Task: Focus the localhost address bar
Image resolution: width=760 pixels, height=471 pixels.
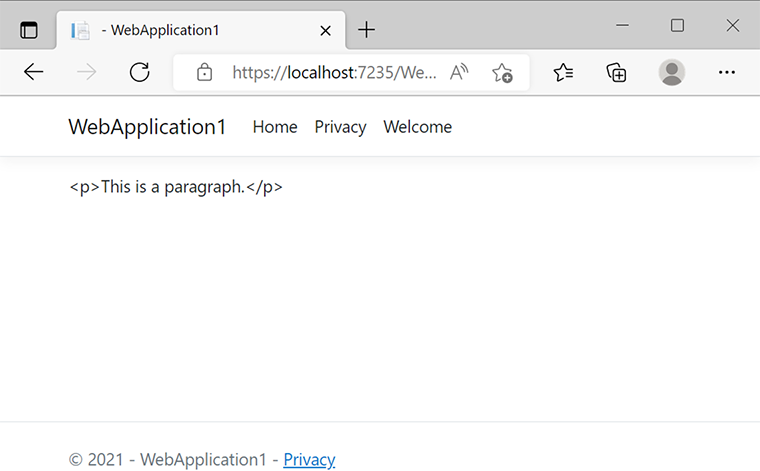Action: click(334, 73)
